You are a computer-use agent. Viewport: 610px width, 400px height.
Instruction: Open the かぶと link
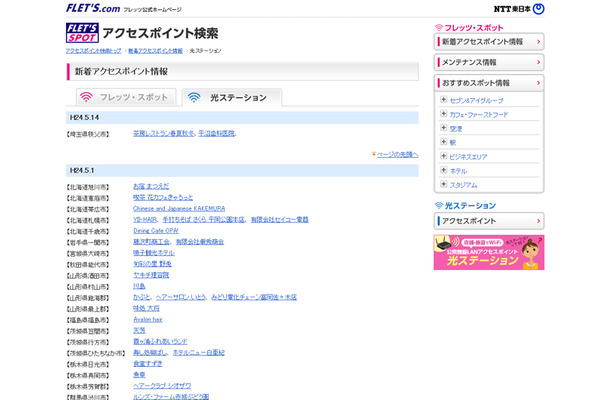click(x=142, y=297)
